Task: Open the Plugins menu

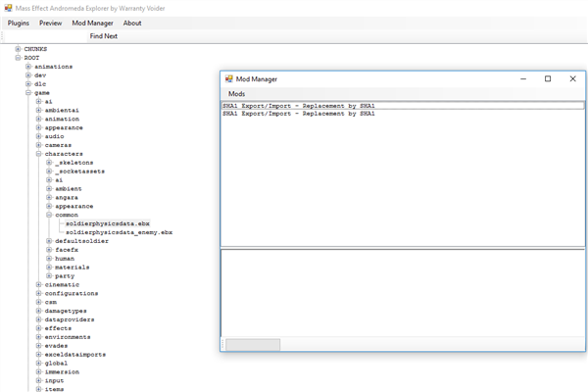Action: click(x=18, y=23)
